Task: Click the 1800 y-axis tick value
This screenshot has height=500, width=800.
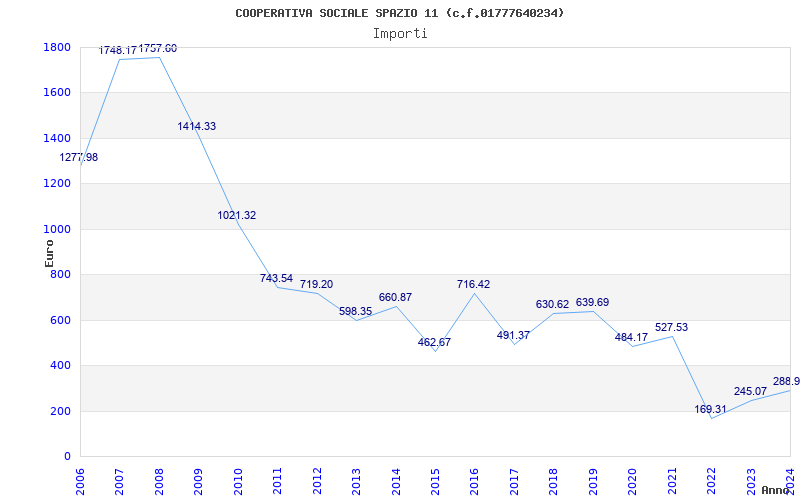Action: click(x=57, y=47)
